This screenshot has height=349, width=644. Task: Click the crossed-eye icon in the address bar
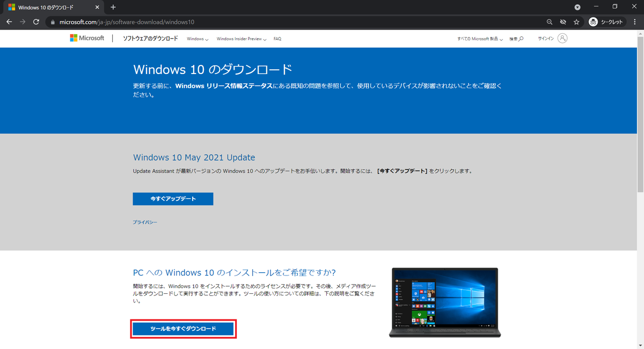click(x=563, y=22)
